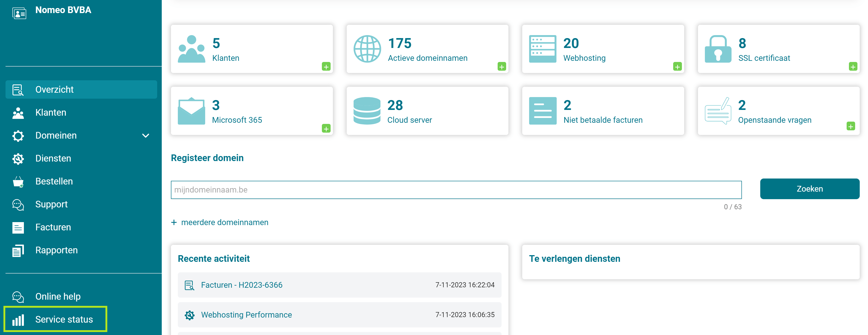Image resolution: width=868 pixels, height=335 pixels.
Task: Click the invoice icon on Niet betaalde facturen
Action: tap(542, 111)
